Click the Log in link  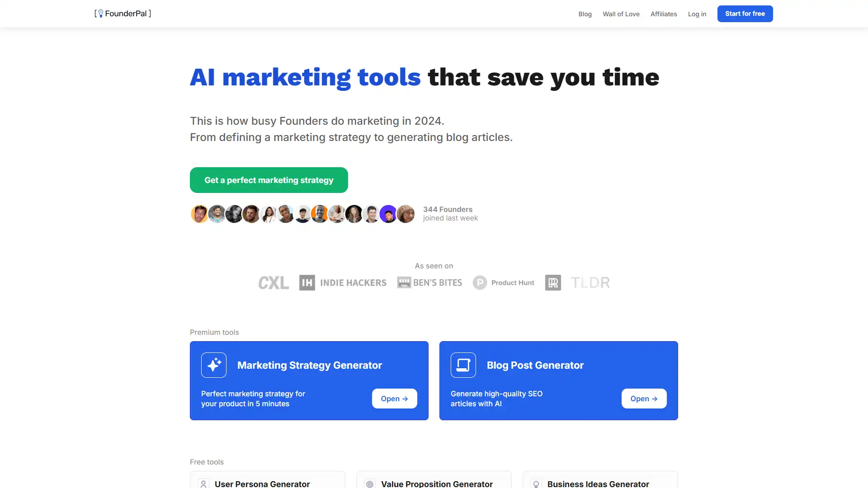pyautogui.click(x=696, y=13)
